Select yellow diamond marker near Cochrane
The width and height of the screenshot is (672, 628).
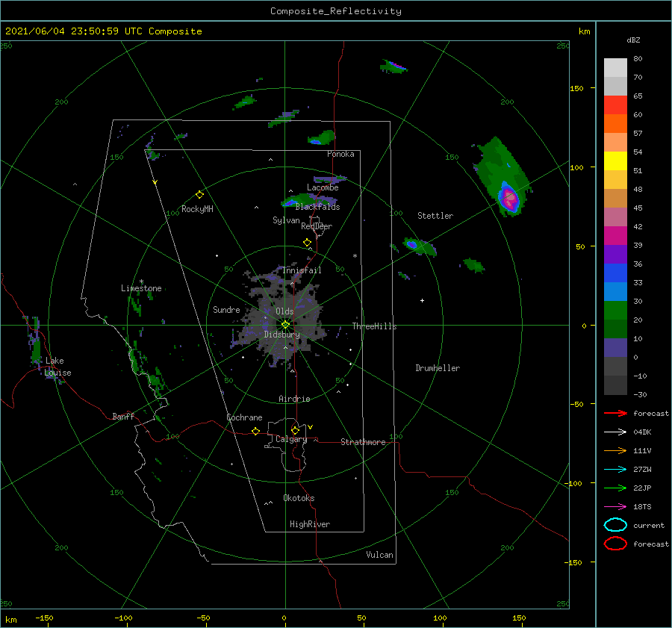(255, 431)
